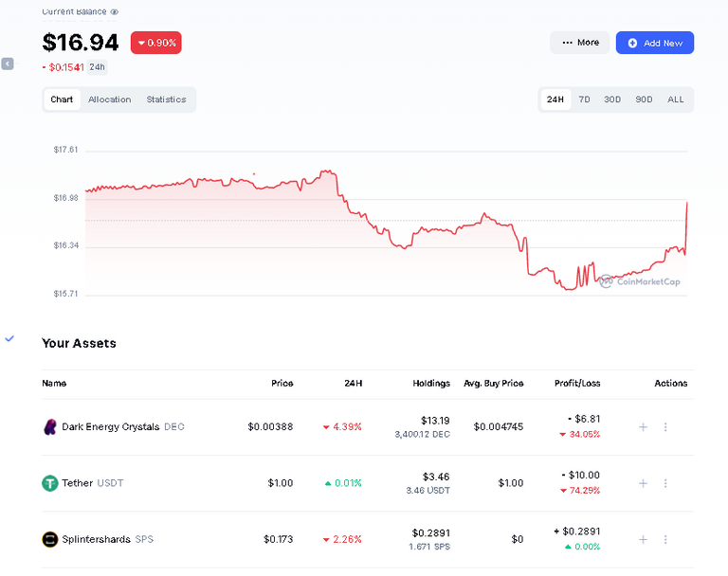Click the $15.71 chart axis label
The width and height of the screenshot is (728, 576).
65,294
